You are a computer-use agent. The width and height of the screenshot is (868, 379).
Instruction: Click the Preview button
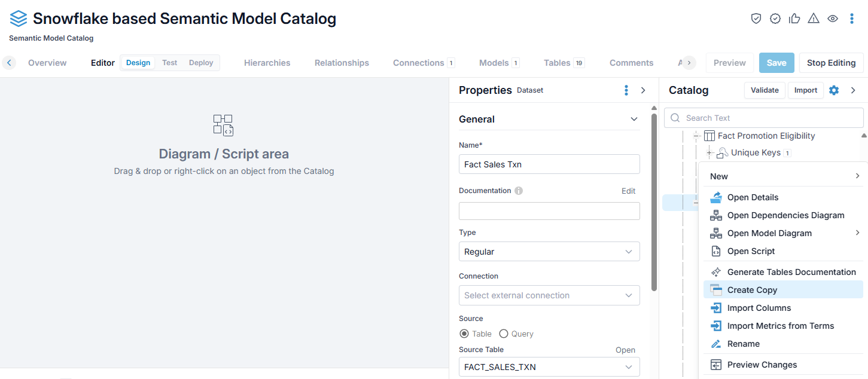[729, 63]
